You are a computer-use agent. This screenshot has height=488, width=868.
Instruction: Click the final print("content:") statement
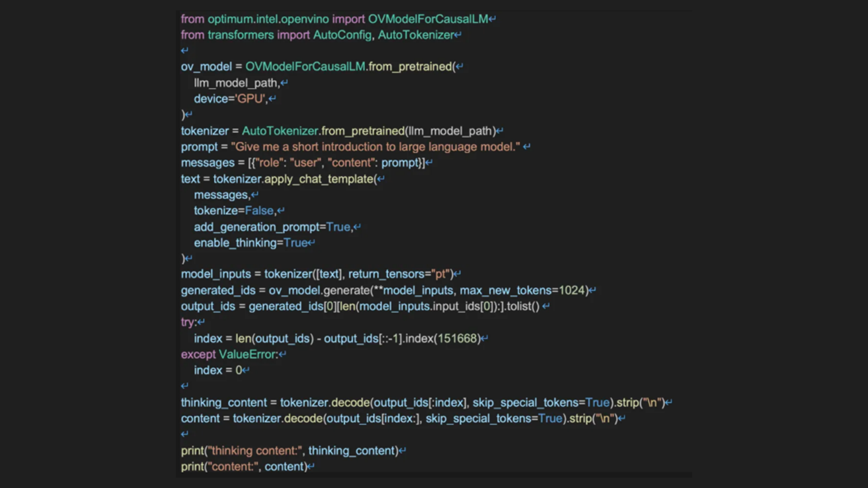pyautogui.click(x=244, y=467)
